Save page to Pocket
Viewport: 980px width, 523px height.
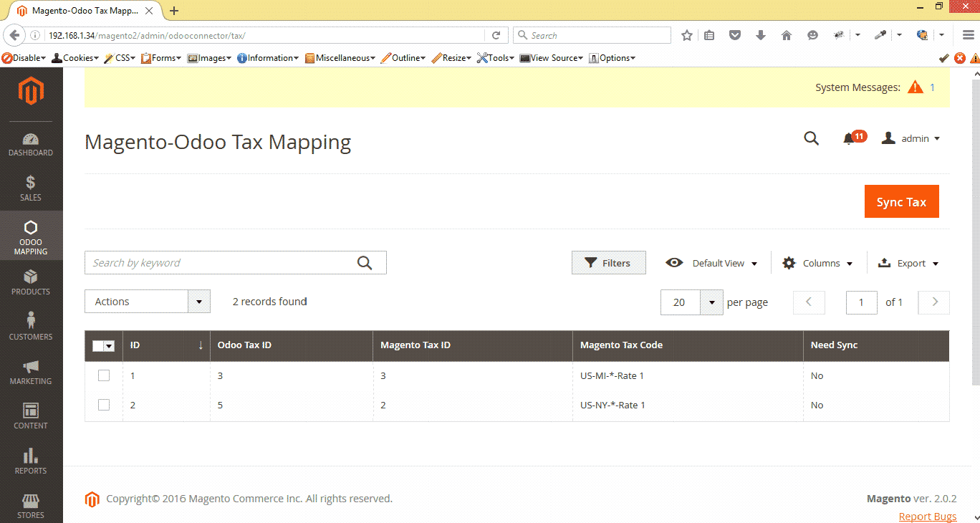tap(735, 35)
